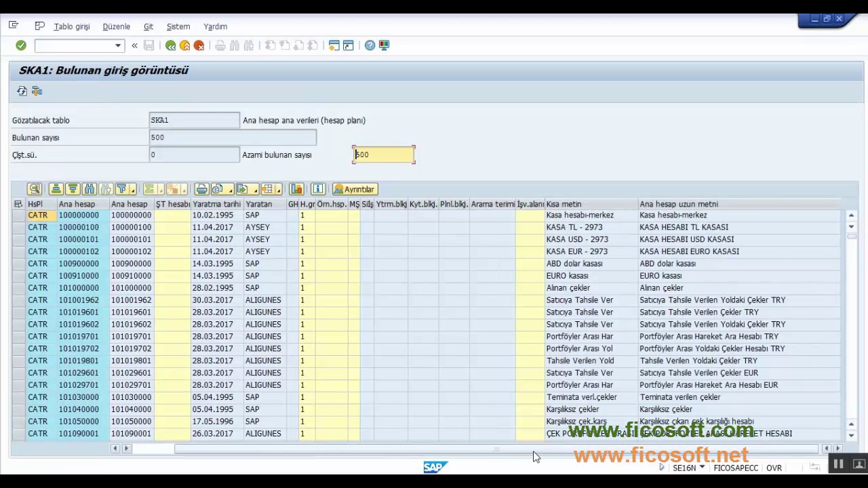Click the user menu icon left of the menu bar

point(14,26)
